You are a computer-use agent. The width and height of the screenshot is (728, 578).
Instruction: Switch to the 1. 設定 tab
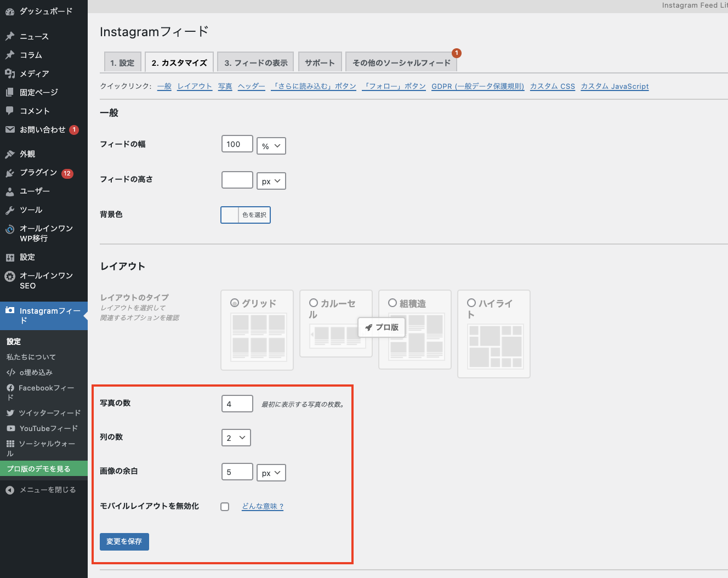(x=123, y=63)
